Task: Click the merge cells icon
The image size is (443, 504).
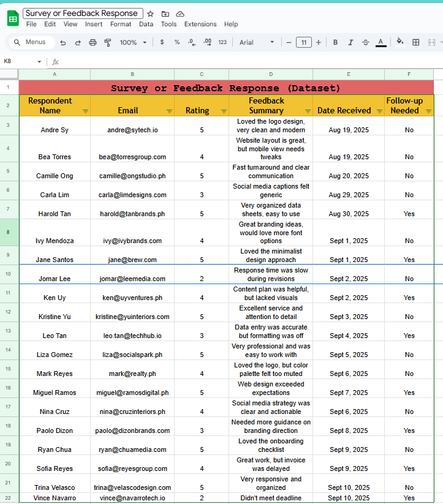Action: [431, 42]
